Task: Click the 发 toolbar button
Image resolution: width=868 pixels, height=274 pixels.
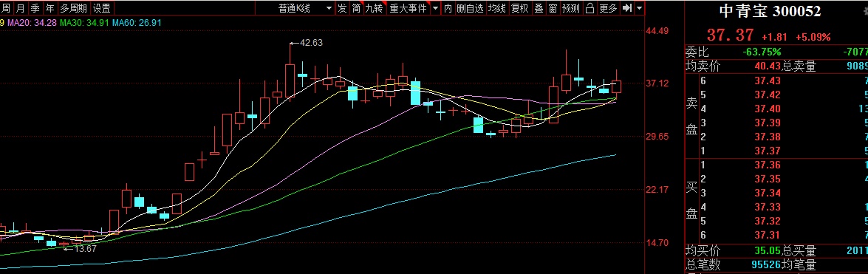Action: tap(342, 7)
